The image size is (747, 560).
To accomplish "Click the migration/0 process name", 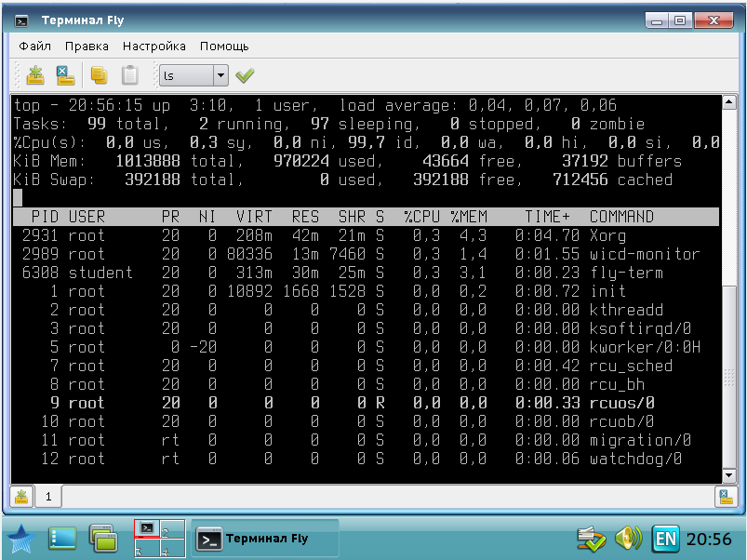I will tap(640, 440).
